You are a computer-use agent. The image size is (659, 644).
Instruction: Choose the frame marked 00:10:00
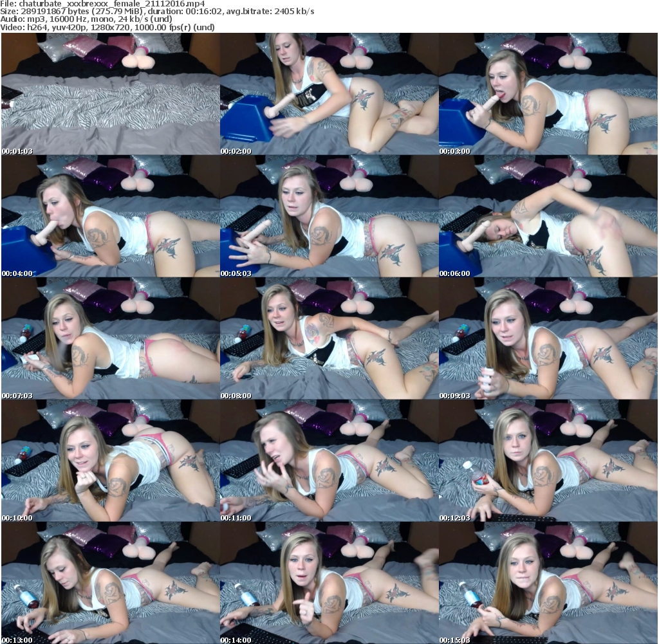click(x=110, y=461)
